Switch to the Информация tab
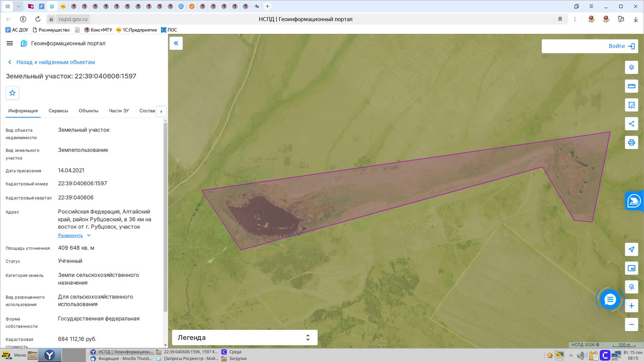644x362 pixels. click(x=23, y=111)
